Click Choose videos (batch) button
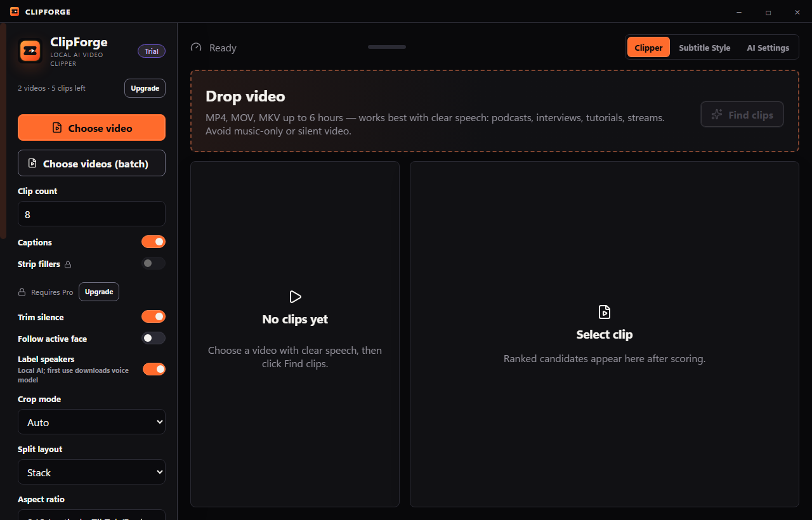Screen dimensions: 812x520 [91, 163]
